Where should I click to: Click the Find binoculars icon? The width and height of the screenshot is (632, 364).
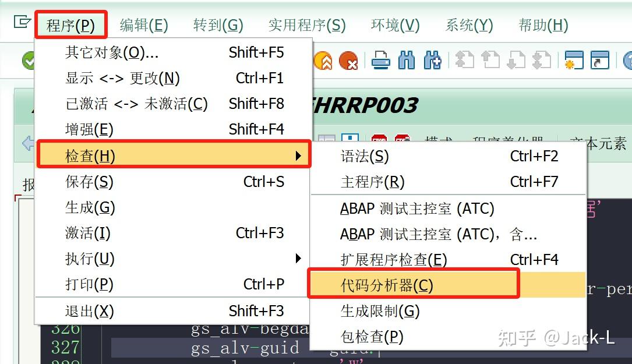407,61
